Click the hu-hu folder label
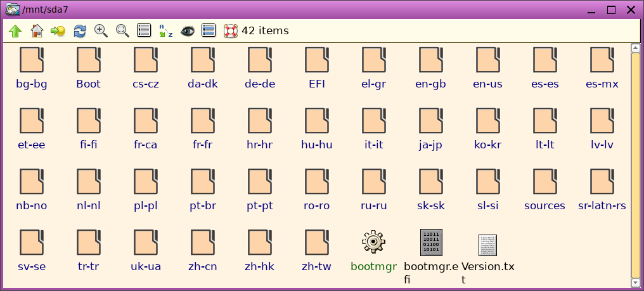Screen dimensions: 644x291 pyautogui.click(x=317, y=145)
